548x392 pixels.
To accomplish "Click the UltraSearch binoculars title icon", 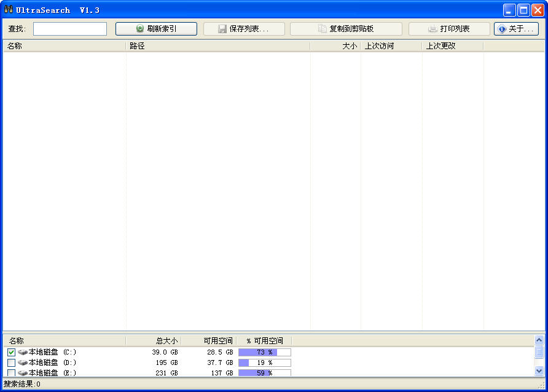I will coord(9,10).
